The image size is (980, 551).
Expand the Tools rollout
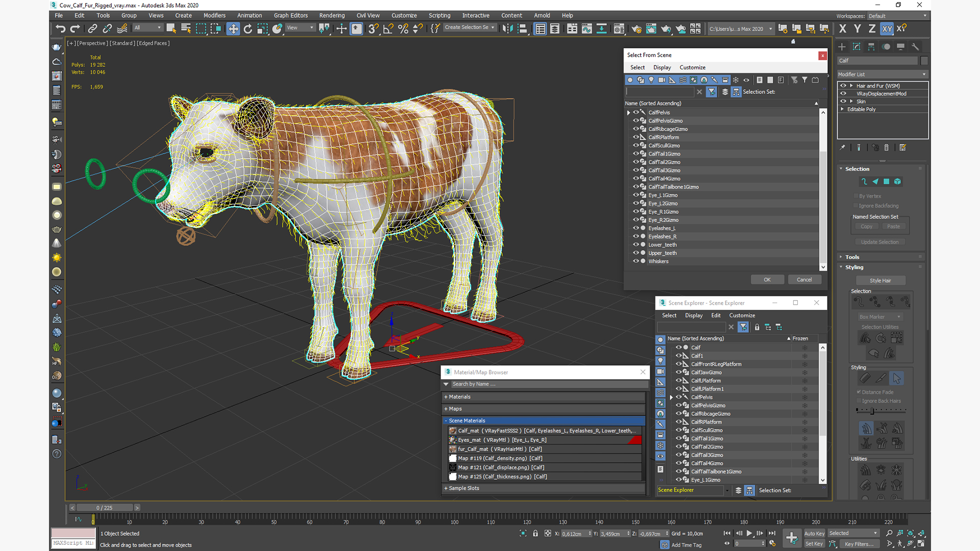[x=852, y=257]
